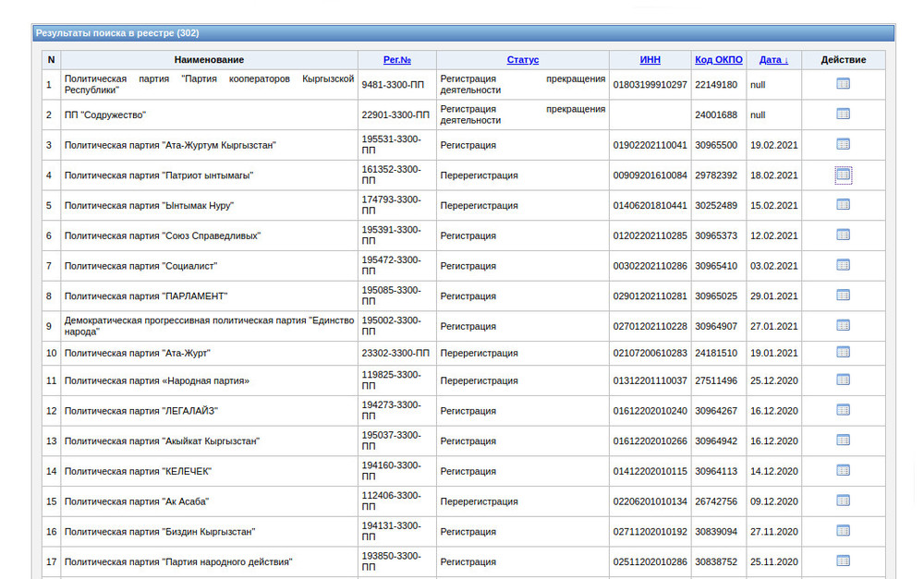This screenshot has height=579, width=924.
Task: Select OKPO code 24001688
Action: point(716,115)
